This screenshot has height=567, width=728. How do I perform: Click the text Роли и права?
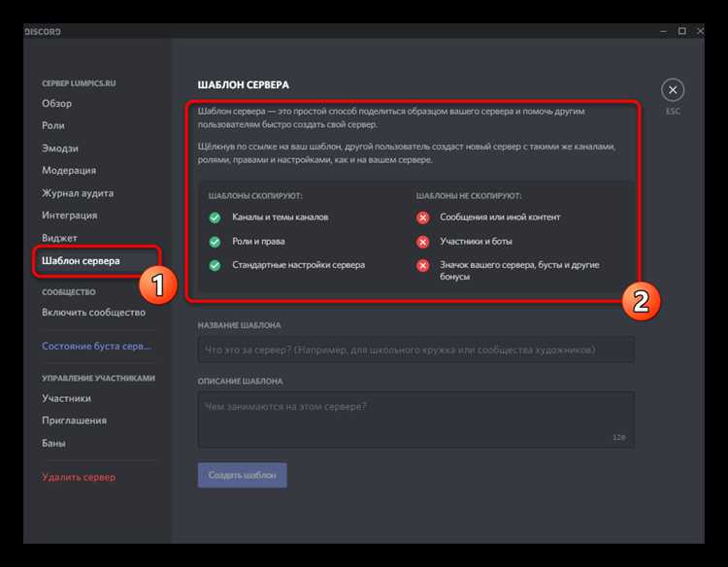258,241
